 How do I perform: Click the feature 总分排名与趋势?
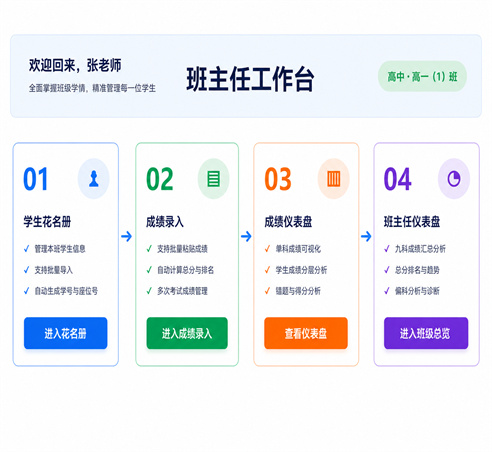pyautogui.click(x=417, y=270)
